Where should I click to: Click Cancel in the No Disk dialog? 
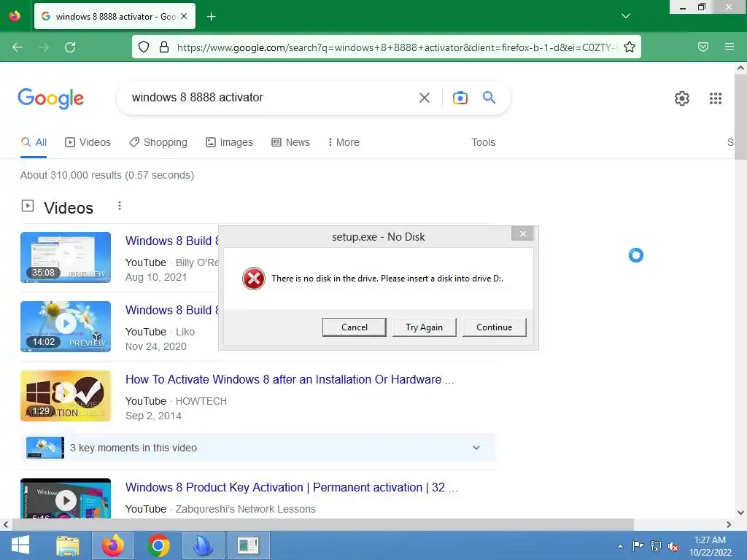pos(355,327)
